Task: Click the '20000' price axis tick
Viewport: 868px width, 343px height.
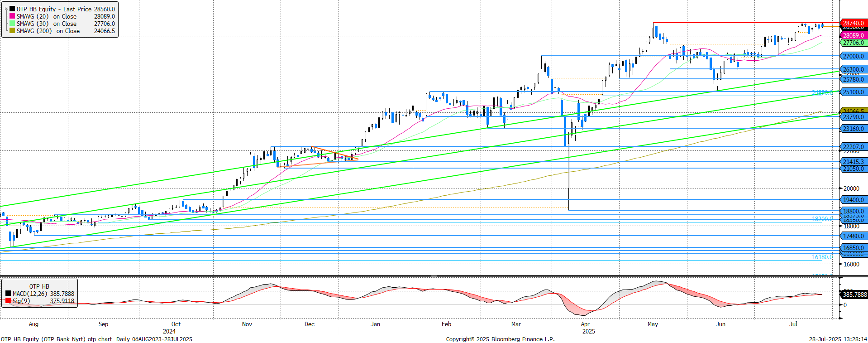Action: point(851,188)
